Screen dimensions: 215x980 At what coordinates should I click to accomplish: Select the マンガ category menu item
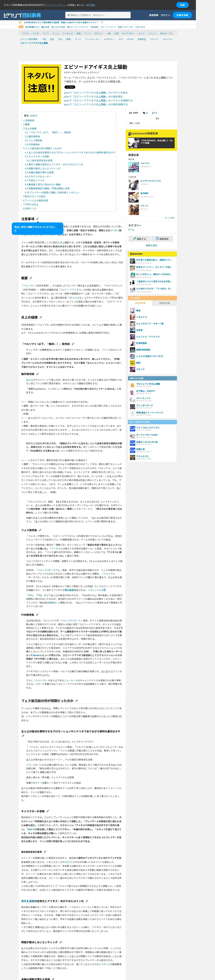pos(36,33)
